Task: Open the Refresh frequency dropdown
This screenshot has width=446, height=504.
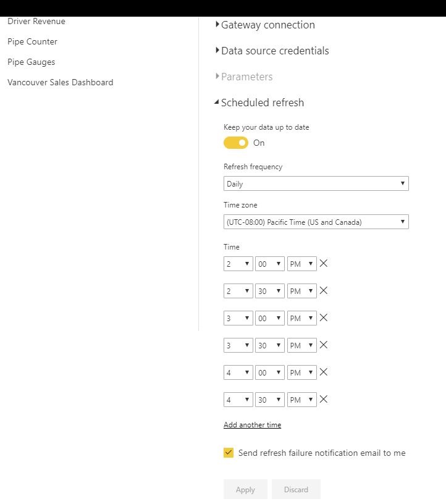Action: click(316, 183)
